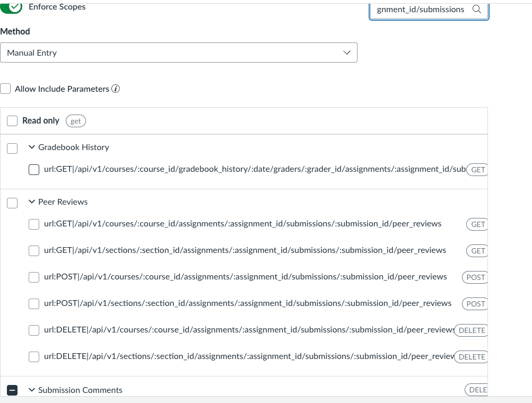Check POST courses peer_reviews scope checkbox
Viewport: 532px width, 403px height.
[34, 277]
